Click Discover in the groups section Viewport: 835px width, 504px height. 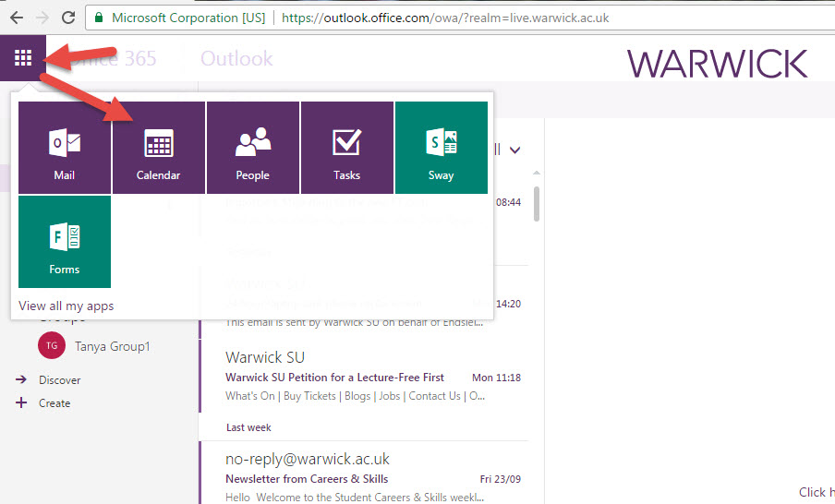point(59,379)
